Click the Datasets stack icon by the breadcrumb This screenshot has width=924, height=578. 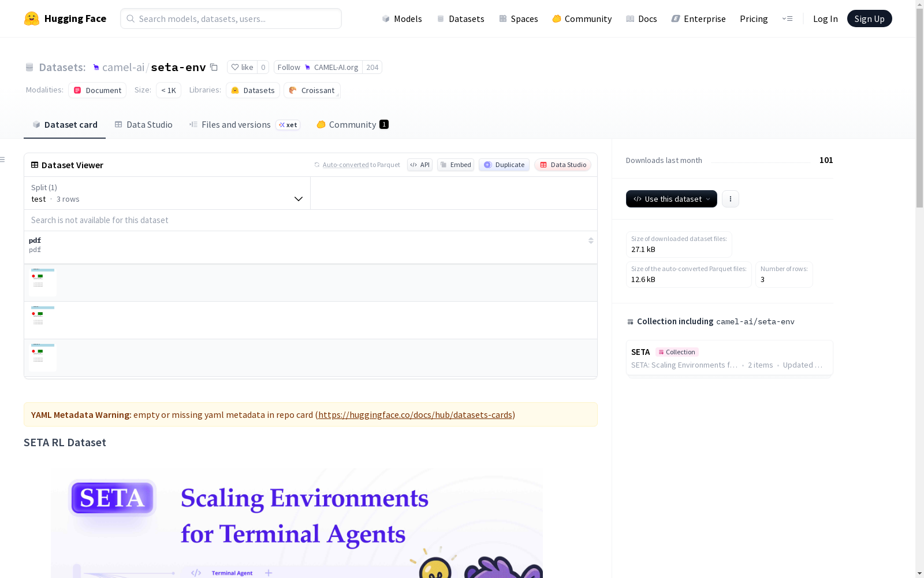pos(29,67)
